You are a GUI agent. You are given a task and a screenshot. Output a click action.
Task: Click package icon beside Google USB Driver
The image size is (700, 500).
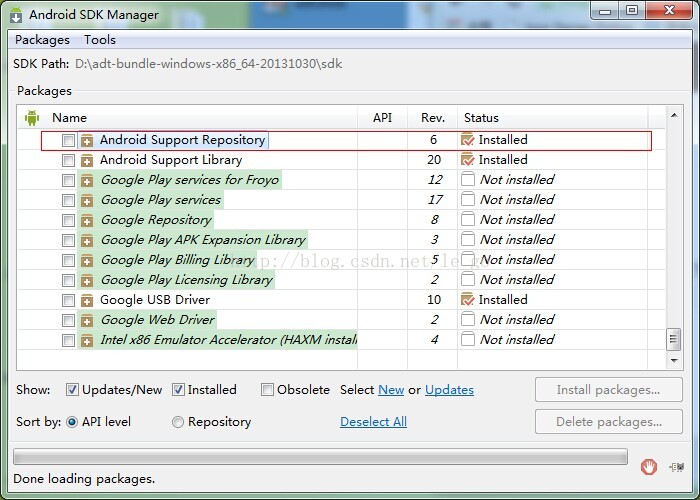[x=87, y=300]
